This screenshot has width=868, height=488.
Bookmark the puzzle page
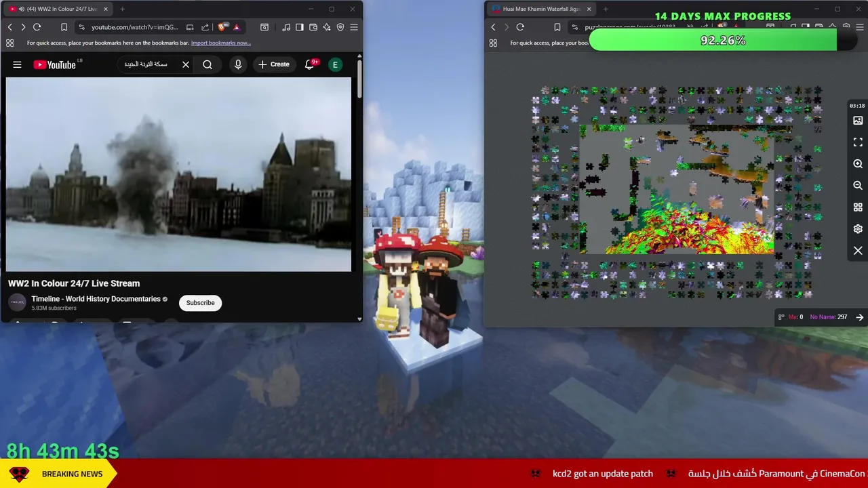[x=557, y=27]
